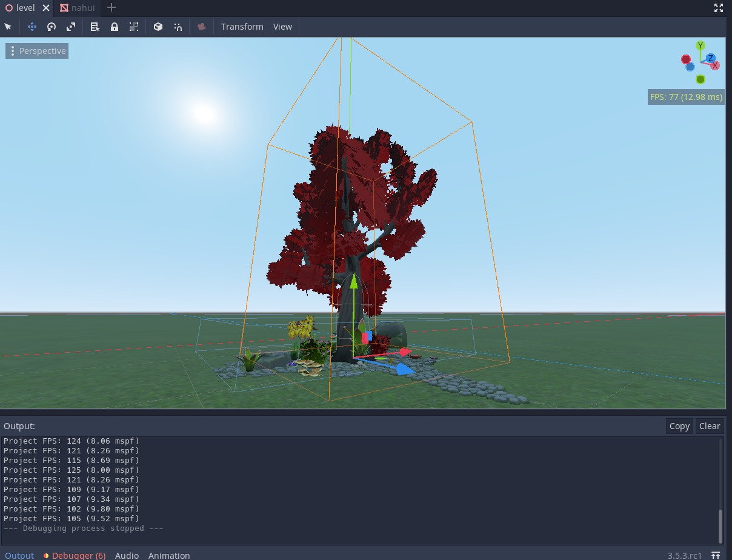The image size is (732, 560).
Task: Toggle the camera override preview icon
Action: point(202,27)
